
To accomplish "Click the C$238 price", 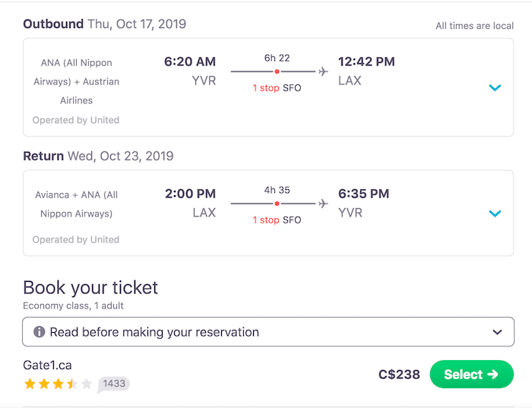I will click(x=399, y=375).
